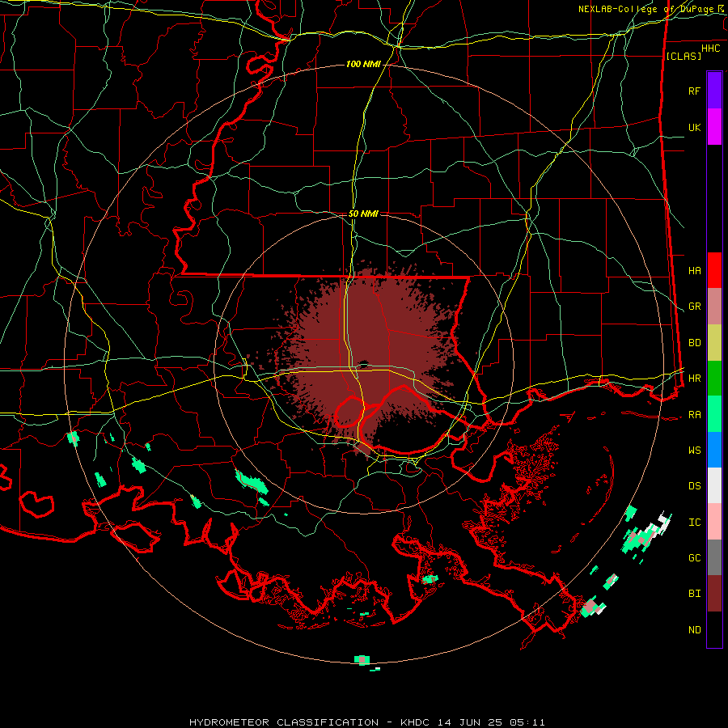The image size is (728, 728).
Task: Click the ND black legend swatch
Action: pos(714,629)
